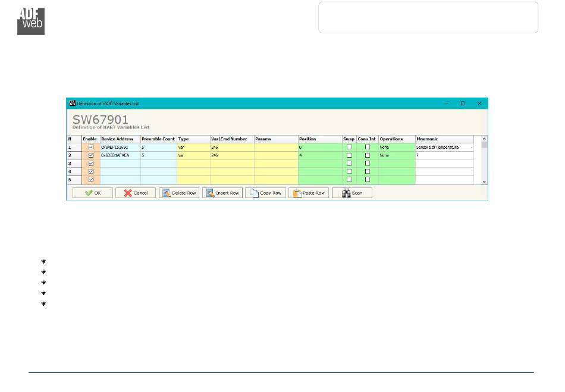Viewport: 565px width, 392px height.
Task: Open Operations cell 'None' in row 1
Action: (397, 148)
